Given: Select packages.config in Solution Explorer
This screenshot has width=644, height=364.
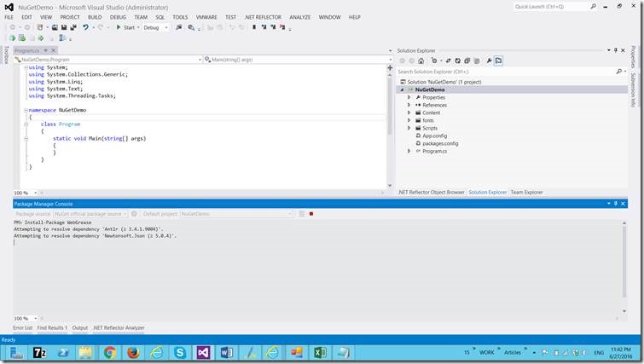Looking at the screenshot, I should 440,143.
